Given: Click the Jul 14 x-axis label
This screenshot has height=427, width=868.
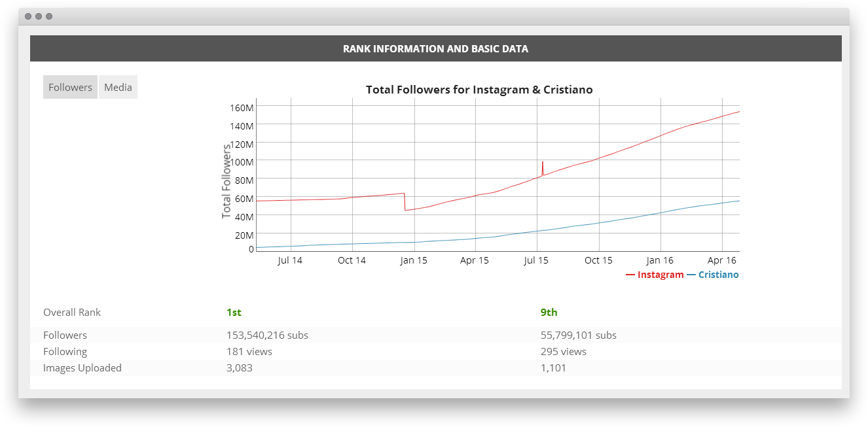Looking at the screenshot, I should click(290, 260).
